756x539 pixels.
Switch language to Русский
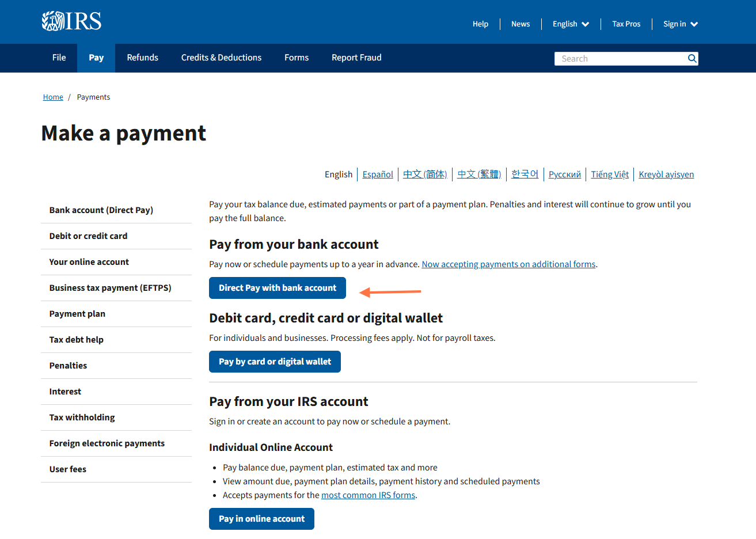tap(565, 174)
